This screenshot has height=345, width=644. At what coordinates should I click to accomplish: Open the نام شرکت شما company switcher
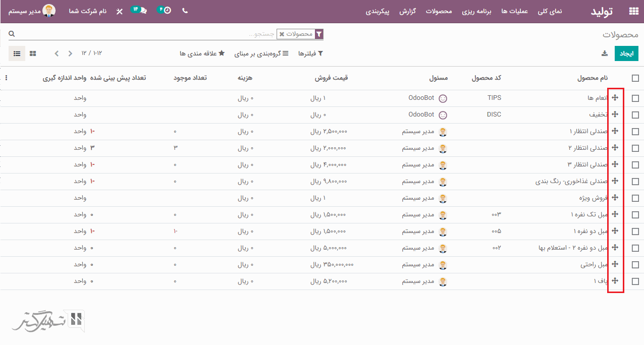pyautogui.click(x=88, y=11)
